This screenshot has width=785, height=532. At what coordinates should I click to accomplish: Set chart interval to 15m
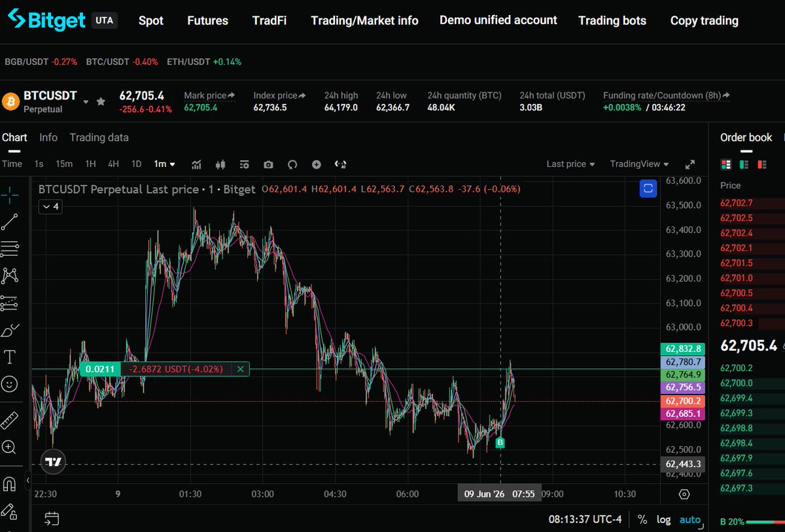(63, 164)
